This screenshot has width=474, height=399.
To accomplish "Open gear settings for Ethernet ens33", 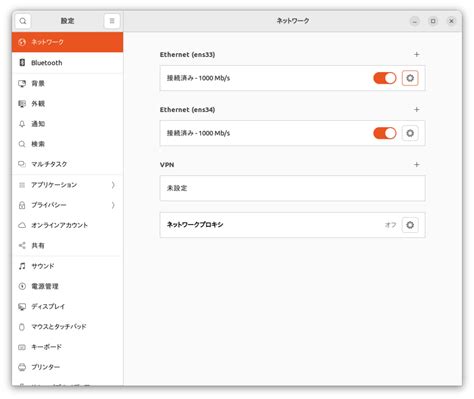I will (x=410, y=78).
